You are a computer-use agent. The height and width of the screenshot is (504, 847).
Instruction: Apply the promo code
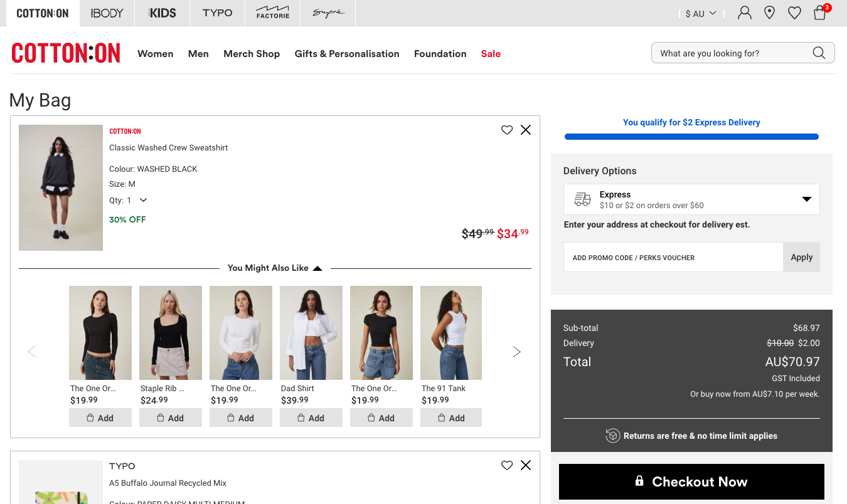tap(802, 257)
